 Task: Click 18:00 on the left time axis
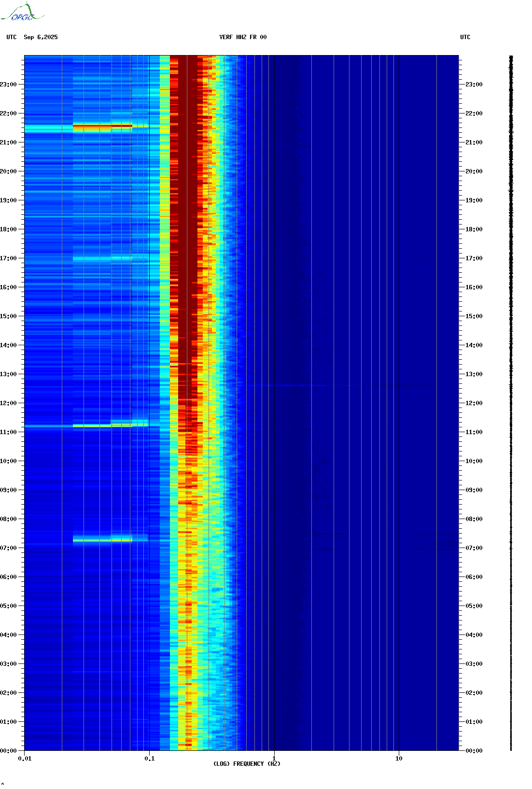(8, 229)
